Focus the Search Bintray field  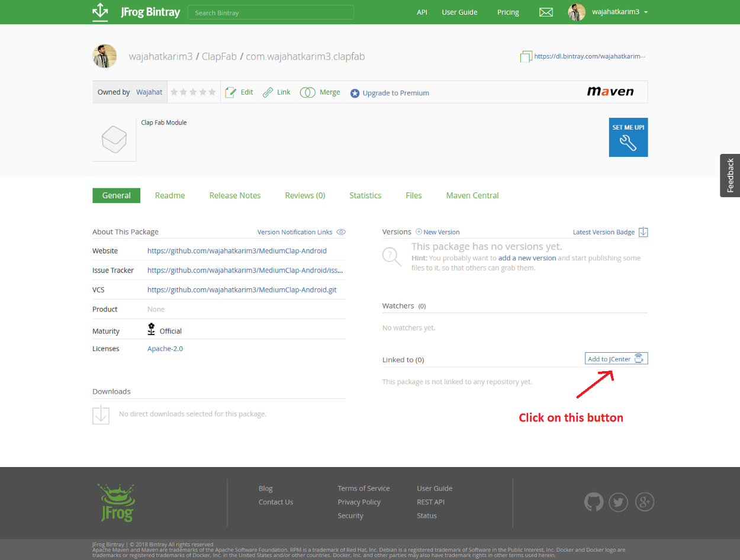(271, 12)
